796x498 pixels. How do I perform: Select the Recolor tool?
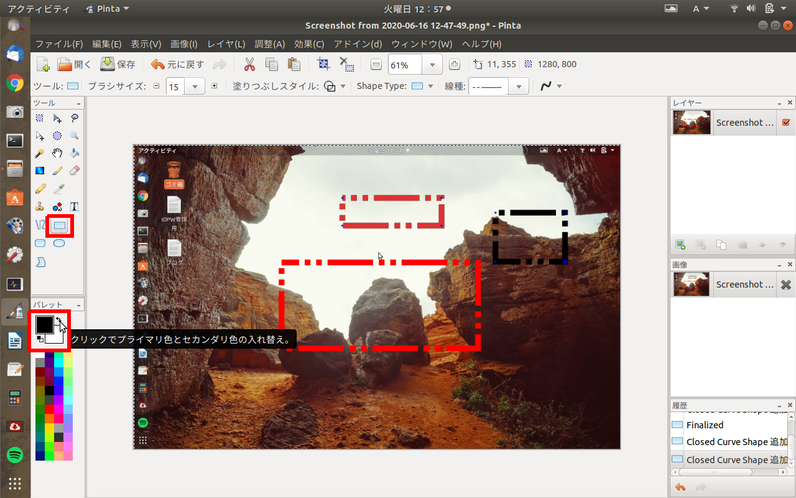57,207
